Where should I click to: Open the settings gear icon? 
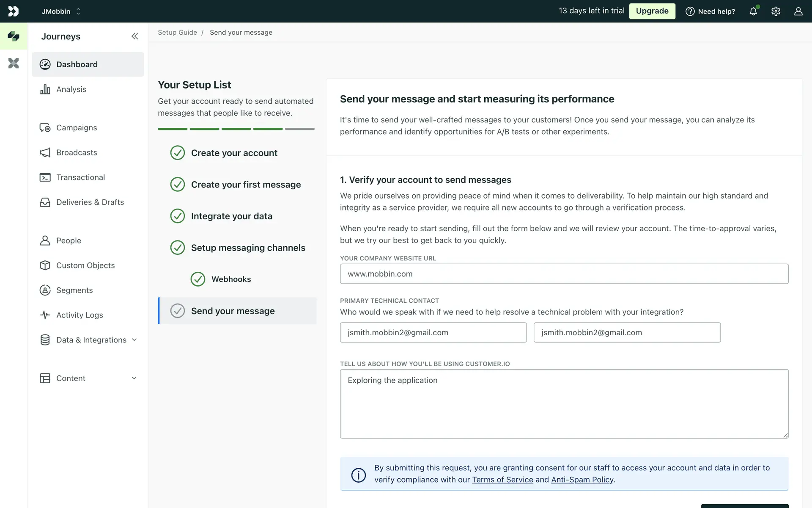pyautogui.click(x=776, y=11)
